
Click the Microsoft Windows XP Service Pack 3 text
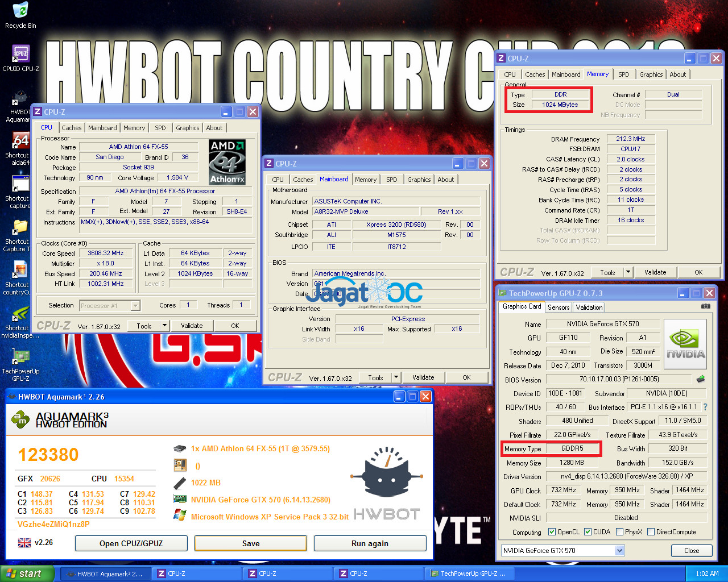click(x=270, y=517)
